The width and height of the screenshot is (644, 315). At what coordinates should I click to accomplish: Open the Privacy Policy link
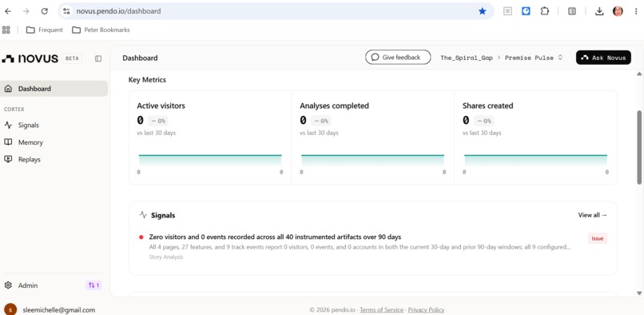click(426, 309)
